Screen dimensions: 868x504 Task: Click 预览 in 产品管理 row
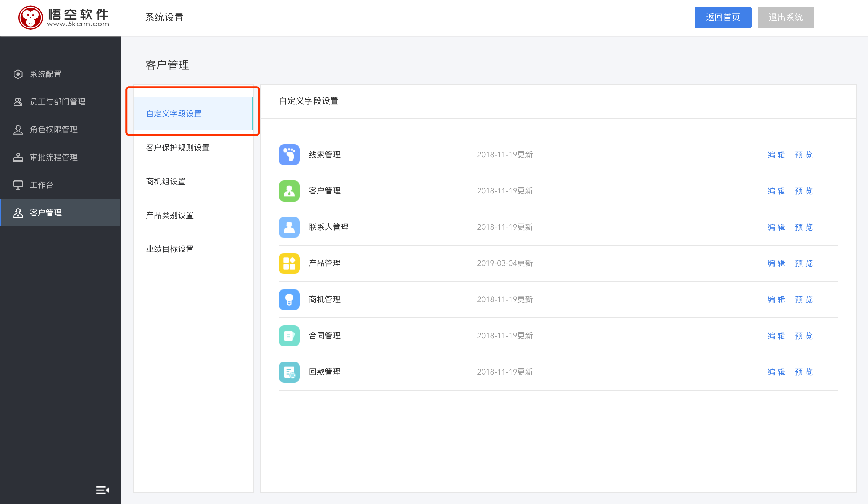click(x=804, y=263)
